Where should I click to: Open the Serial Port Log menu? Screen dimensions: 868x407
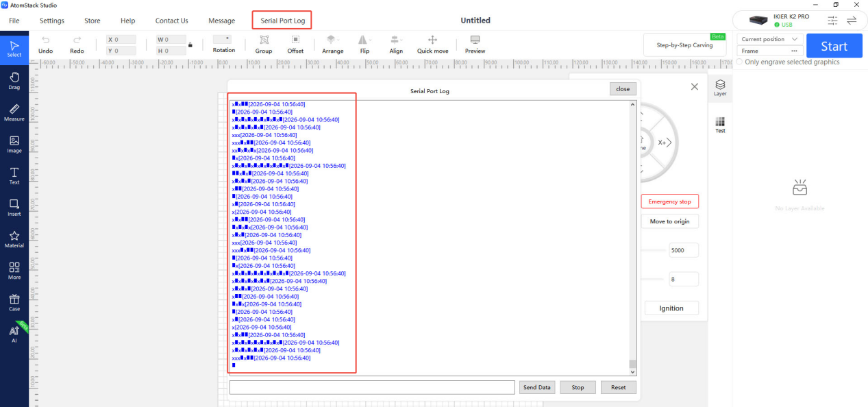(x=282, y=21)
